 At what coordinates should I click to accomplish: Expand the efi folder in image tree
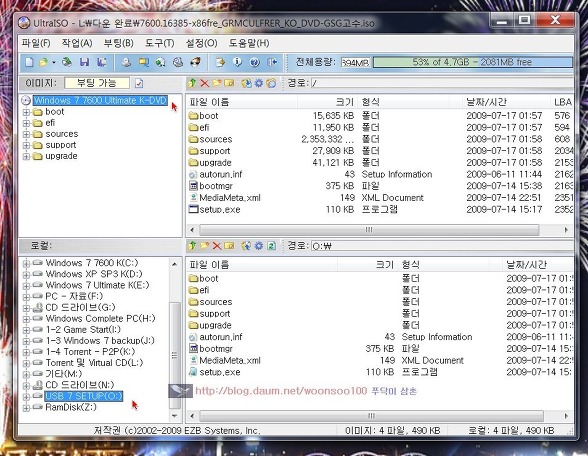[x=26, y=123]
